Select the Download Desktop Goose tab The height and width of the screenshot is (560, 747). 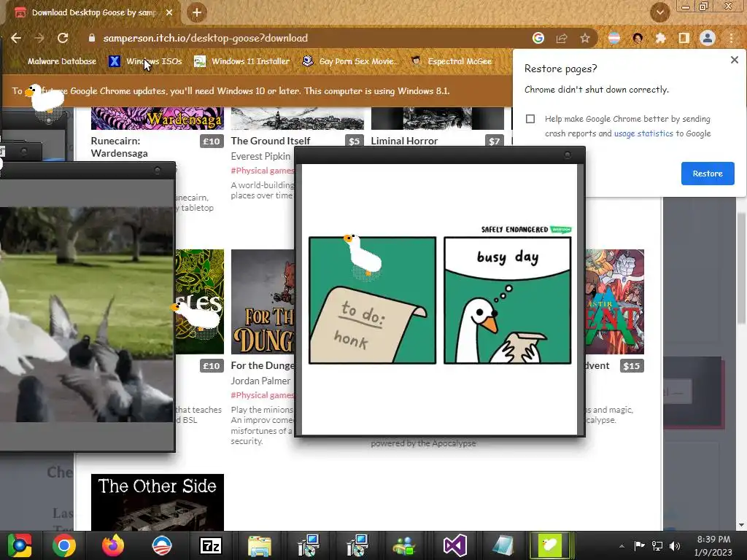[x=93, y=13]
